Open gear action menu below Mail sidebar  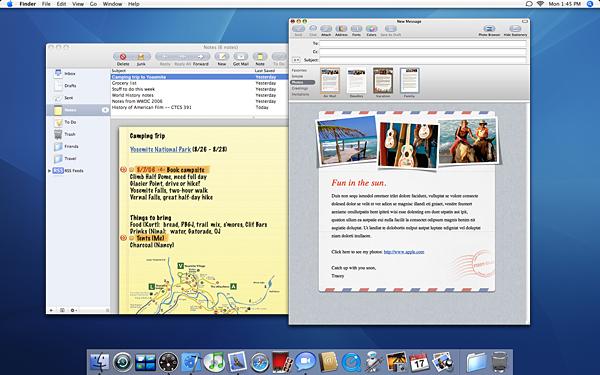tap(73, 310)
